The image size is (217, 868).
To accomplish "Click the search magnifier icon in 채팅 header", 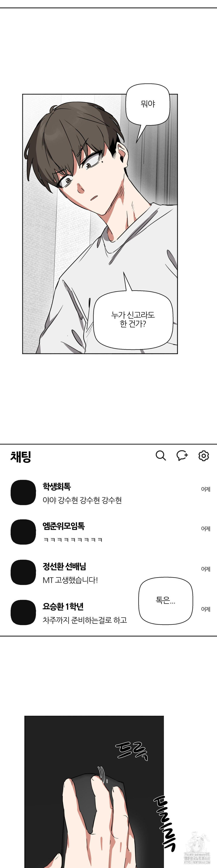I will (161, 455).
